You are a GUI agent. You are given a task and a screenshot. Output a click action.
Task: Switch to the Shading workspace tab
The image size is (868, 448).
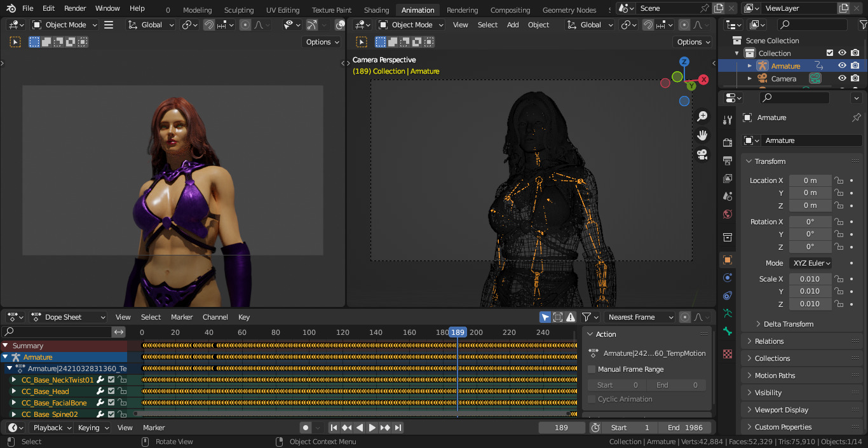tap(376, 10)
